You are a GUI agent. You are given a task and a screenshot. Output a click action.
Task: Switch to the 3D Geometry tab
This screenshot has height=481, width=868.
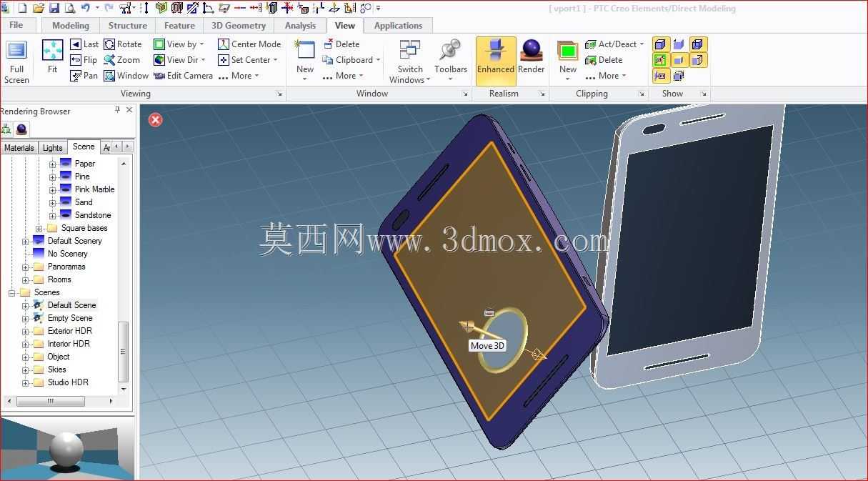point(239,25)
